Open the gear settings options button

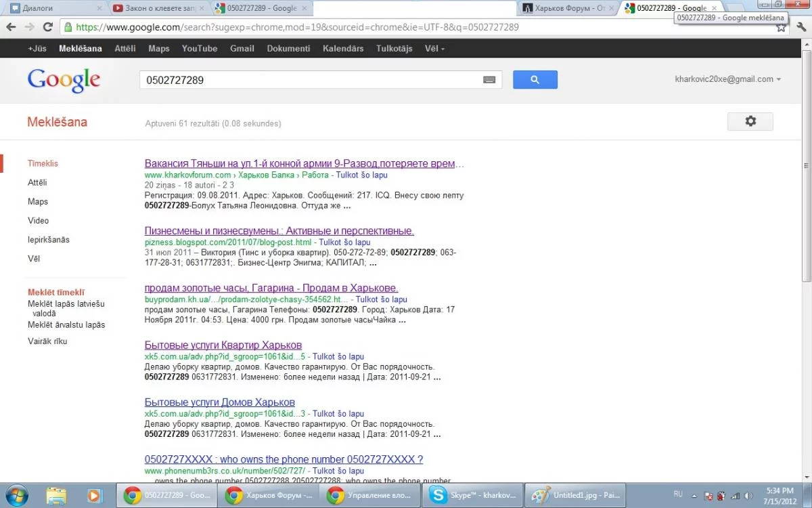point(750,121)
